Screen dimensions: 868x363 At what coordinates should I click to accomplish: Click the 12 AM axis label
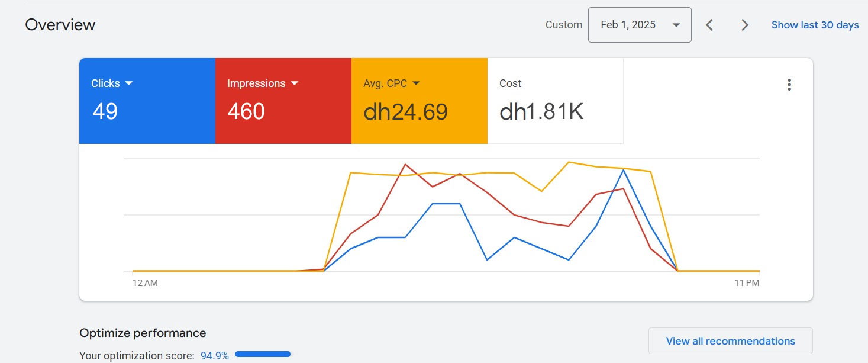point(145,283)
